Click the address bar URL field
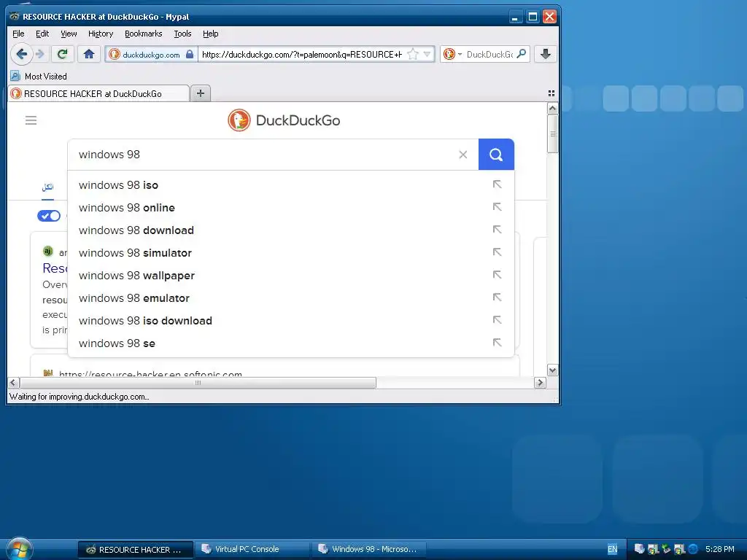 [x=302, y=54]
